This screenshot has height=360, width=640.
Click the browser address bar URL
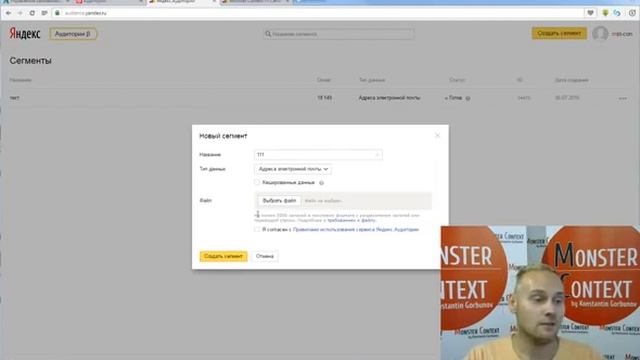click(86, 13)
